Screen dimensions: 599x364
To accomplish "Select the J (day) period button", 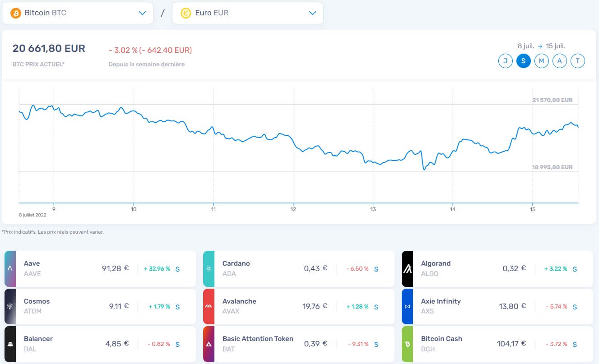I will coord(506,60).
